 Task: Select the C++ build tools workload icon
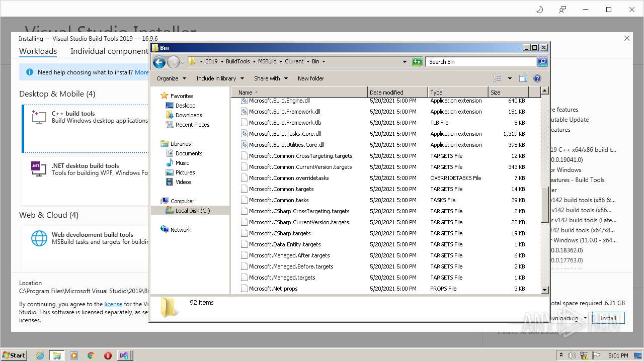click(x=39, y=117)
